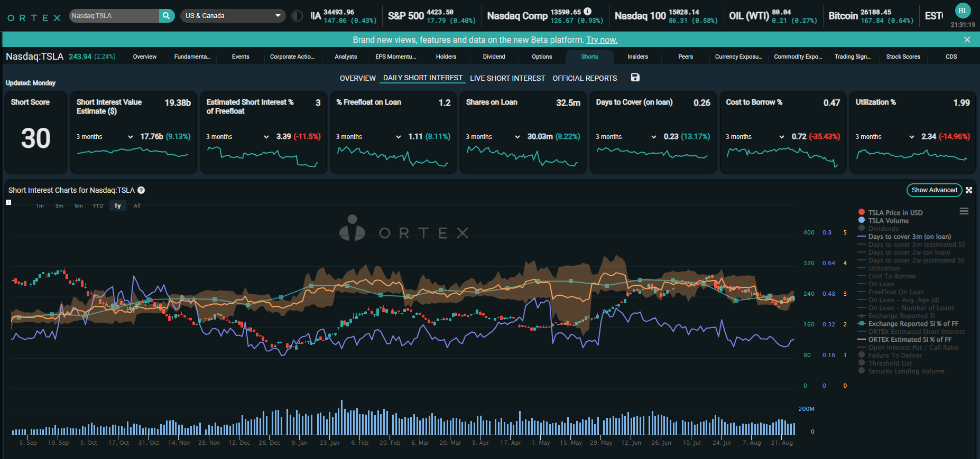Set chart range to 6m

[x=79, y=206]
